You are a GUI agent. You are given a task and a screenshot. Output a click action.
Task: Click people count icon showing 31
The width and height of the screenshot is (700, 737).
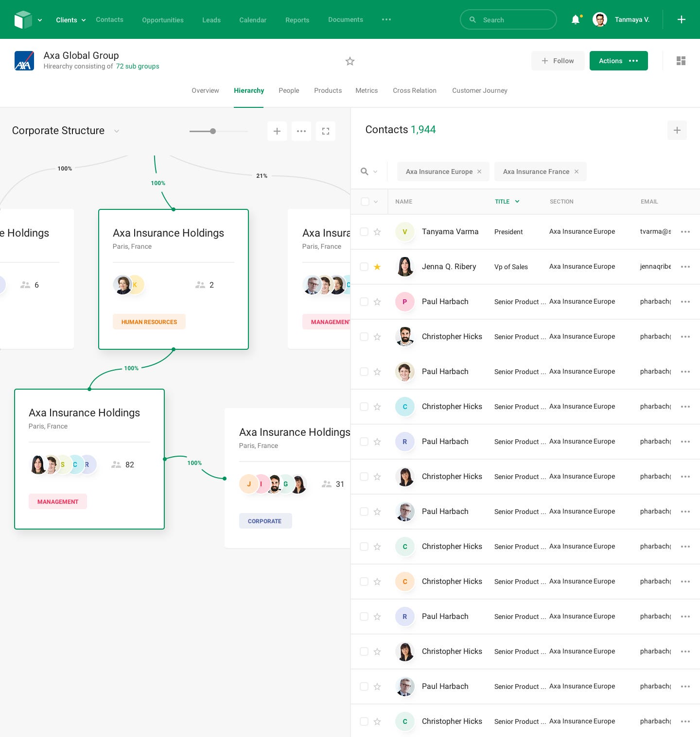327,484
